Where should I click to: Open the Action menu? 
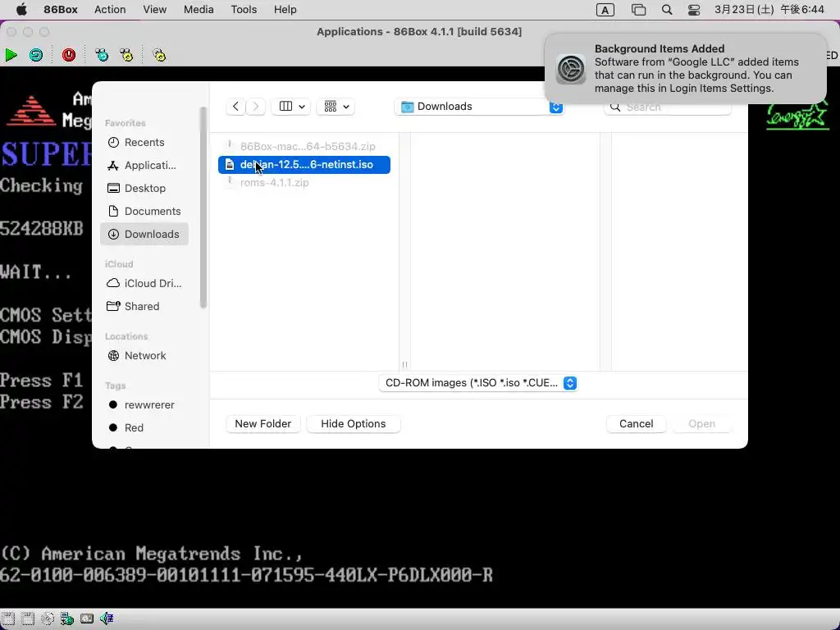(x=110, y=9)
